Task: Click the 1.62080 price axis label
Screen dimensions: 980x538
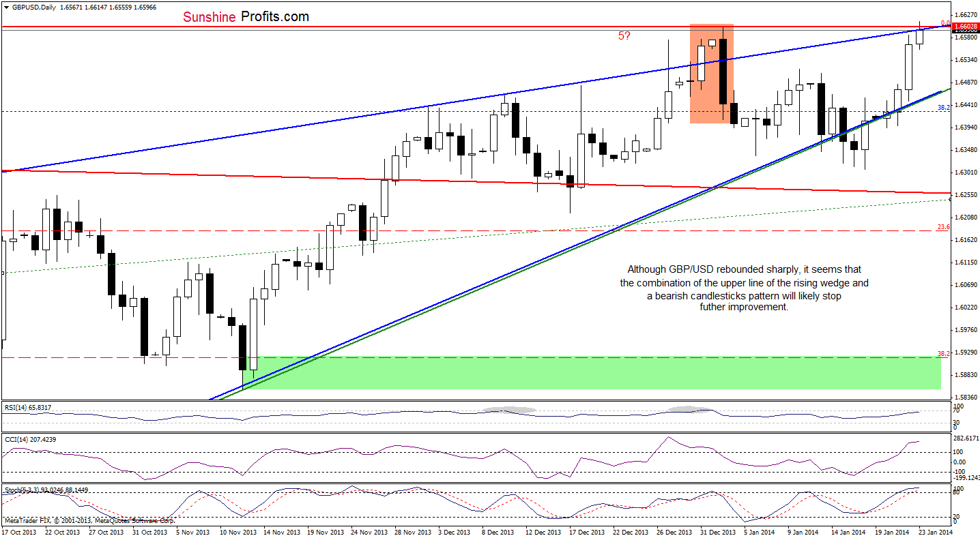Action: (966, 218)
